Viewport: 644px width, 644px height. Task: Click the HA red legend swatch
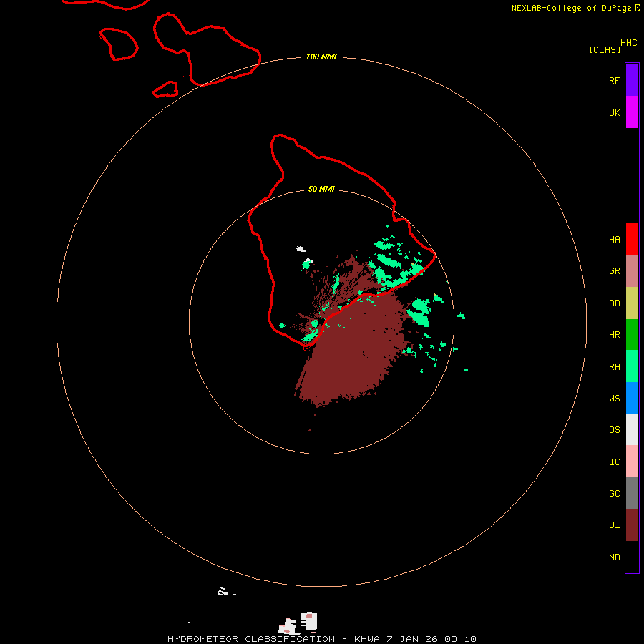[632, 239]
